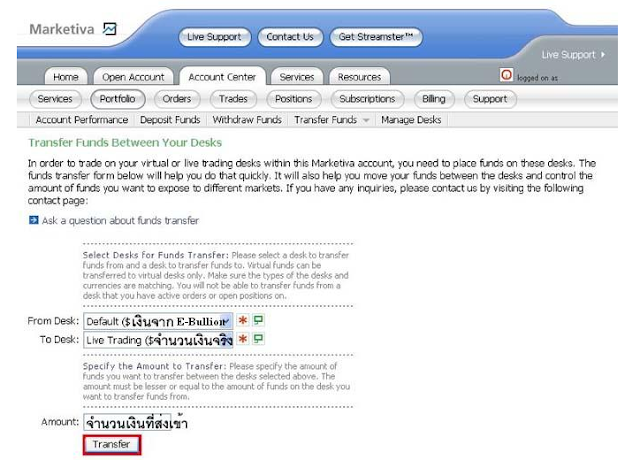Click the Transfer button
This screenshot has width=640, height=460.
click(112, 444)
